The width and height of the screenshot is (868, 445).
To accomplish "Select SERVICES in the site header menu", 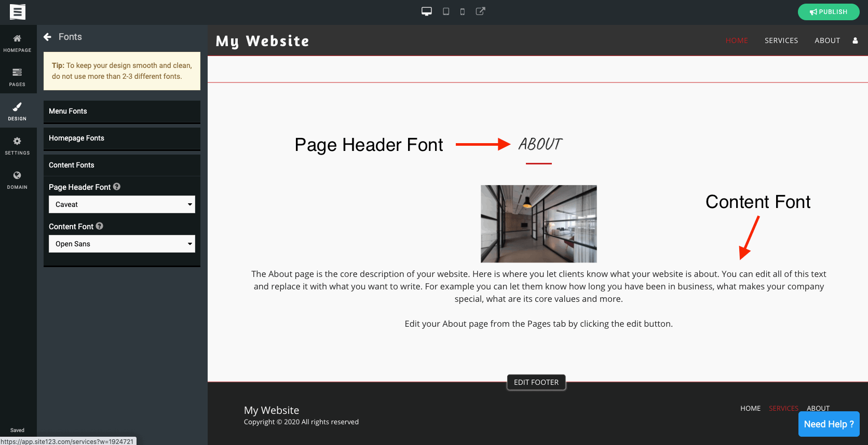I will pyautogui.click(x=781, y=40).
